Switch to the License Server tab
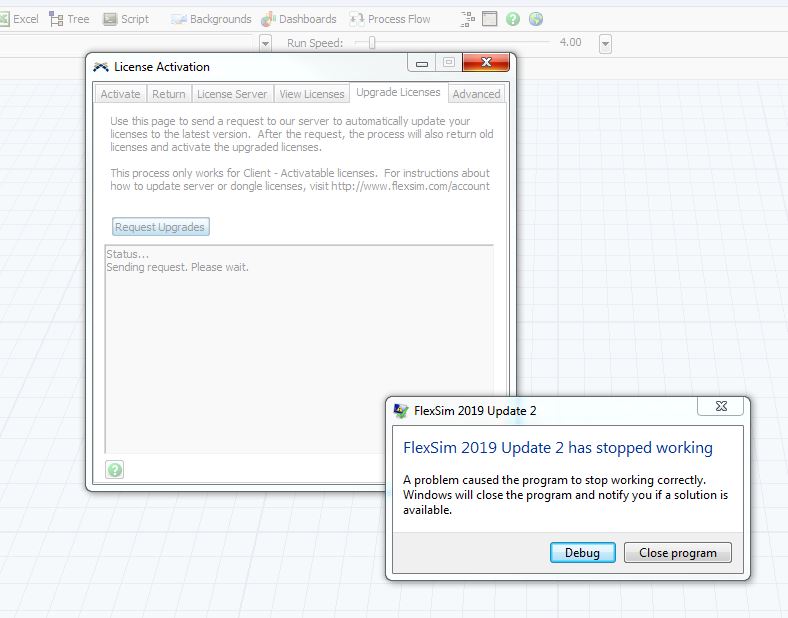Image resolution: width=788 pixels, height=618 pixels. click(232, 94)
